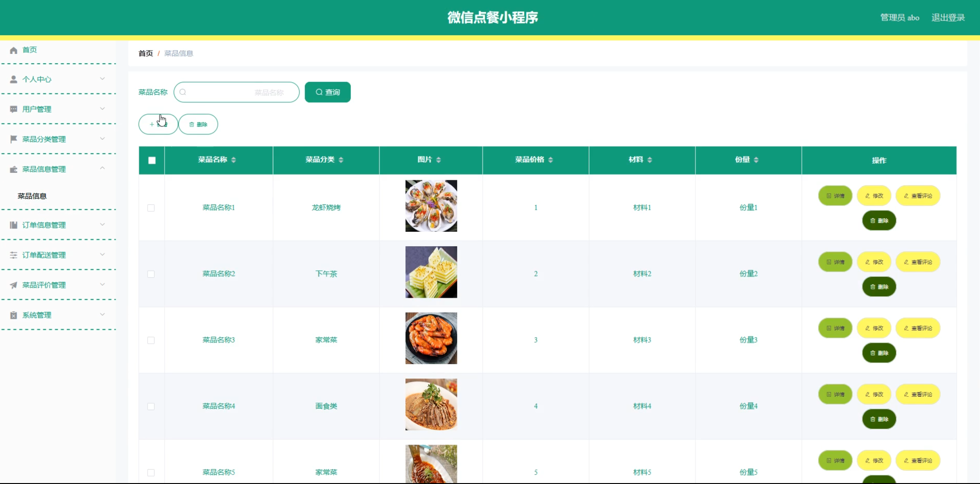Click the dish image for 菜品名称2
This screenshot has height=484, width=980.
[x=431, y=272]
